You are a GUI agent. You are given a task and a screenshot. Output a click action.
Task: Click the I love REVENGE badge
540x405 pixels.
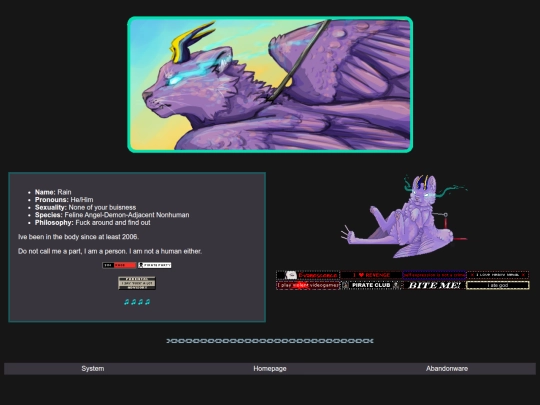[x=371, y=275]
